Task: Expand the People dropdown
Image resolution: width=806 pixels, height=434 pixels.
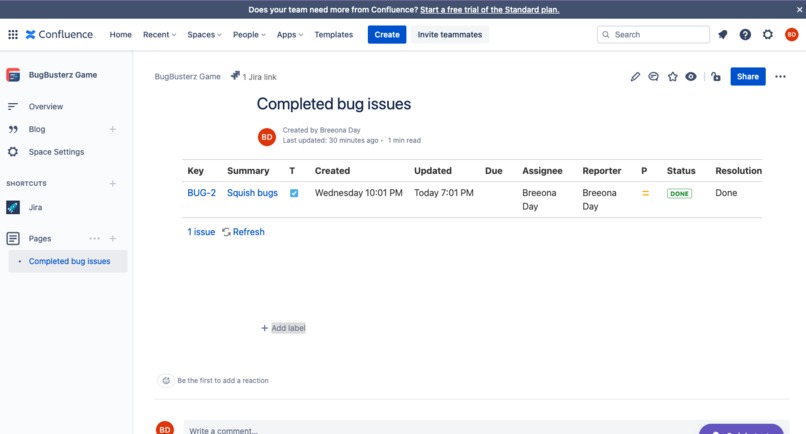Action: tap(249, 34)
